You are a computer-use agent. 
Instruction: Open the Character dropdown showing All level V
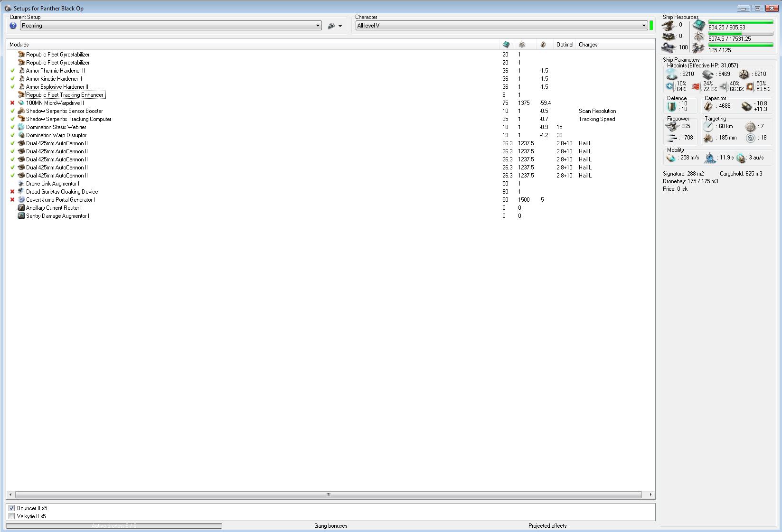(502, 26)
